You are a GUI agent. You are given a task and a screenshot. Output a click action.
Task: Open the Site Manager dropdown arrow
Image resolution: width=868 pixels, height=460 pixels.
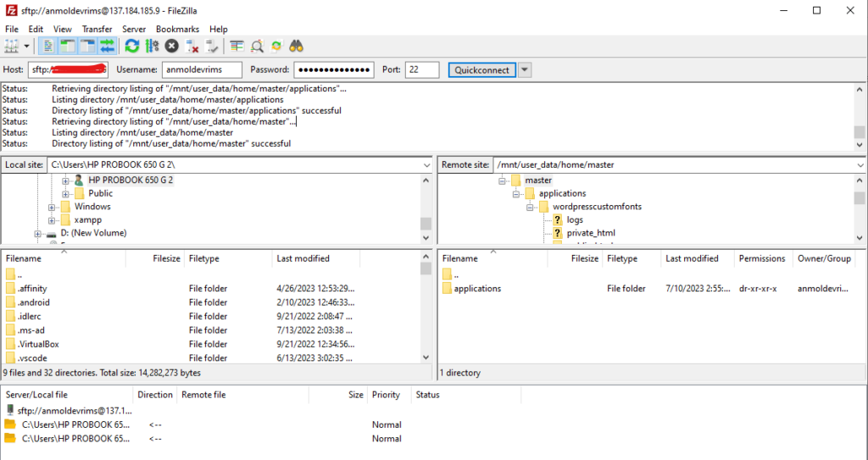tap(26, 47)
